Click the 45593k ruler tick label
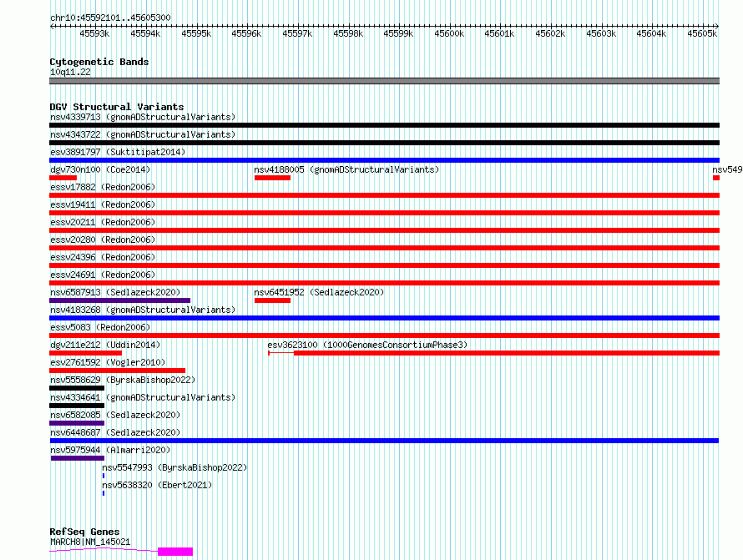This screenshot has width=743, height=560. coord(94,33)
